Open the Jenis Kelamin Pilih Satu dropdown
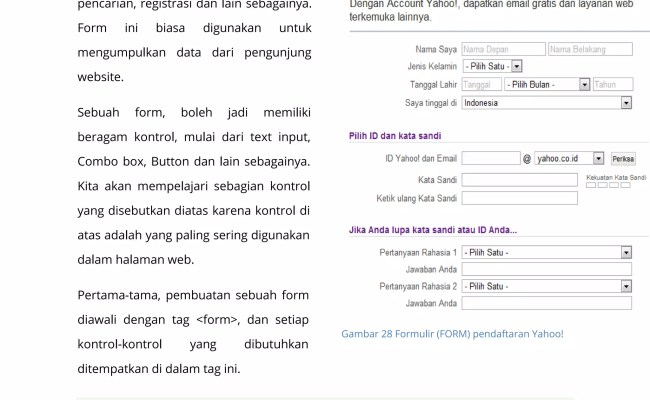Screen dimensions: 650x400 (492, 66)
